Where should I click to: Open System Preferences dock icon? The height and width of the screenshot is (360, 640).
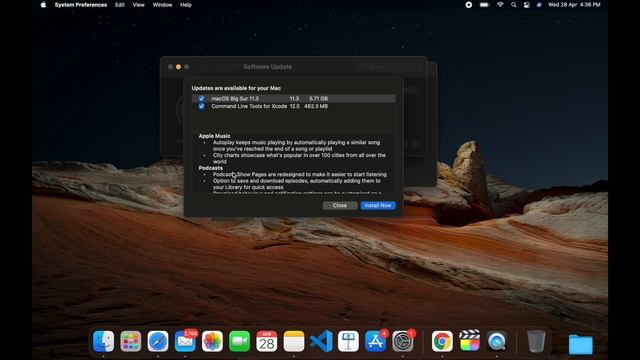pos(403,341)
